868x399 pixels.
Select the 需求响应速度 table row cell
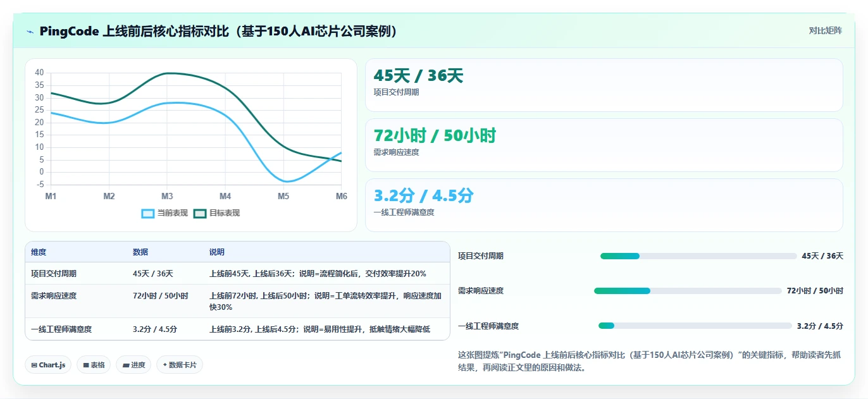54,296
